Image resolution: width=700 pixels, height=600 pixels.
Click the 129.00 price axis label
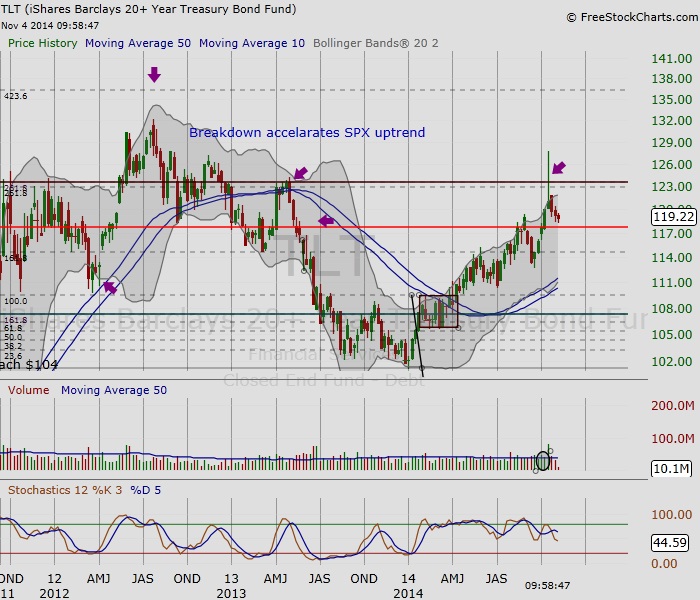(x=672, y=143)
